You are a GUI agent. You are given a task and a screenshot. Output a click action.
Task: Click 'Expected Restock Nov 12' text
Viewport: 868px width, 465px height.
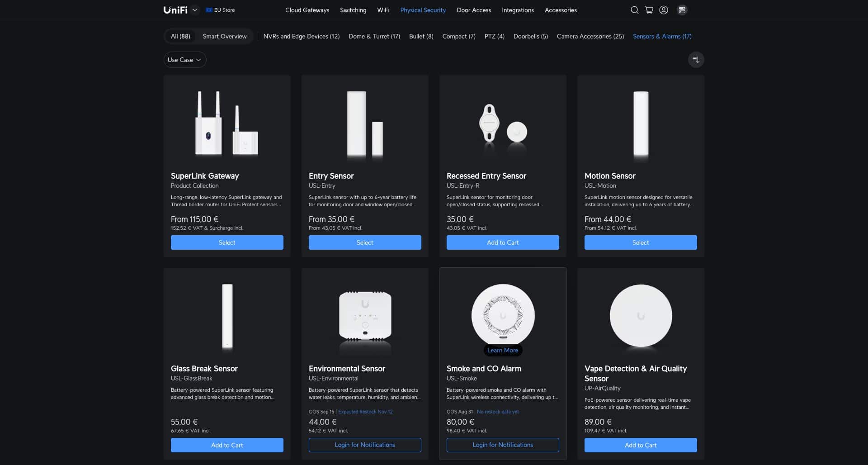(365, 412)
